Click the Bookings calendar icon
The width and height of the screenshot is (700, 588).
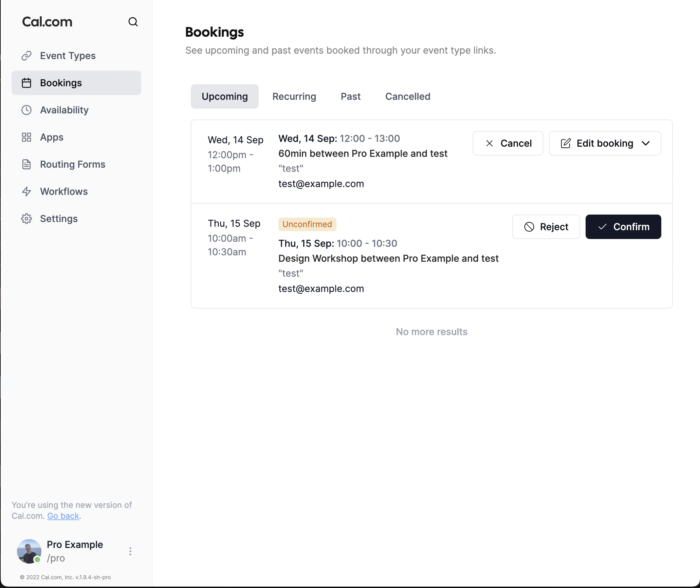[26, 83]
